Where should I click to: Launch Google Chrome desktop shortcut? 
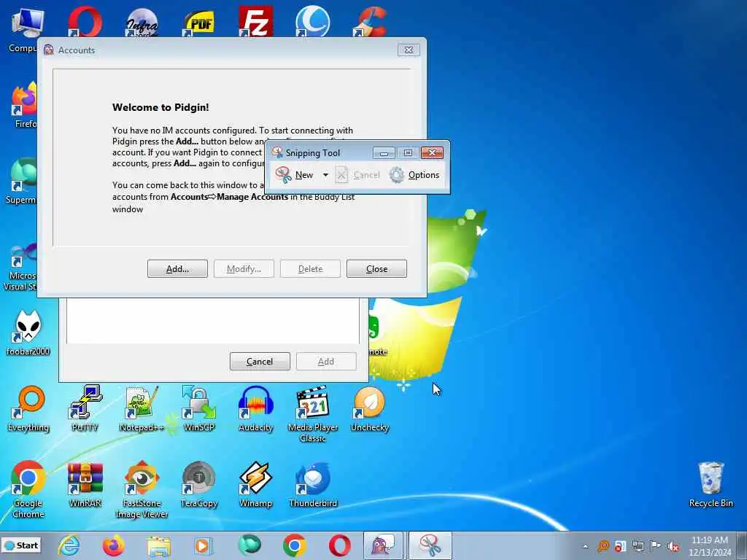tap(28, 489)
